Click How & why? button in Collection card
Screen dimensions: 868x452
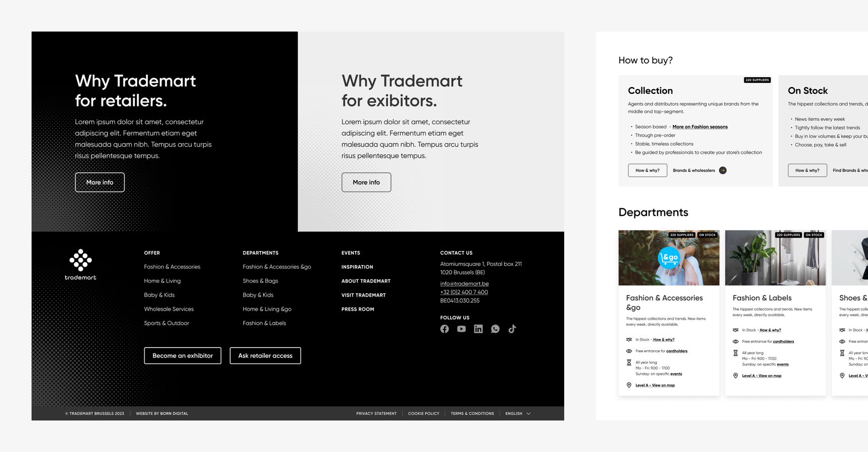[647, 171]
